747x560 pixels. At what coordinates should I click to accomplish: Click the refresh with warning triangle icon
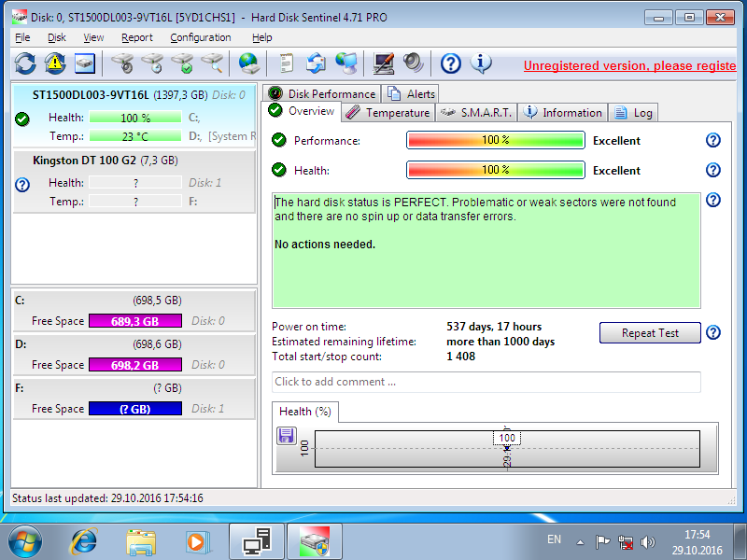pyautogui.click(x=55, y=63)
